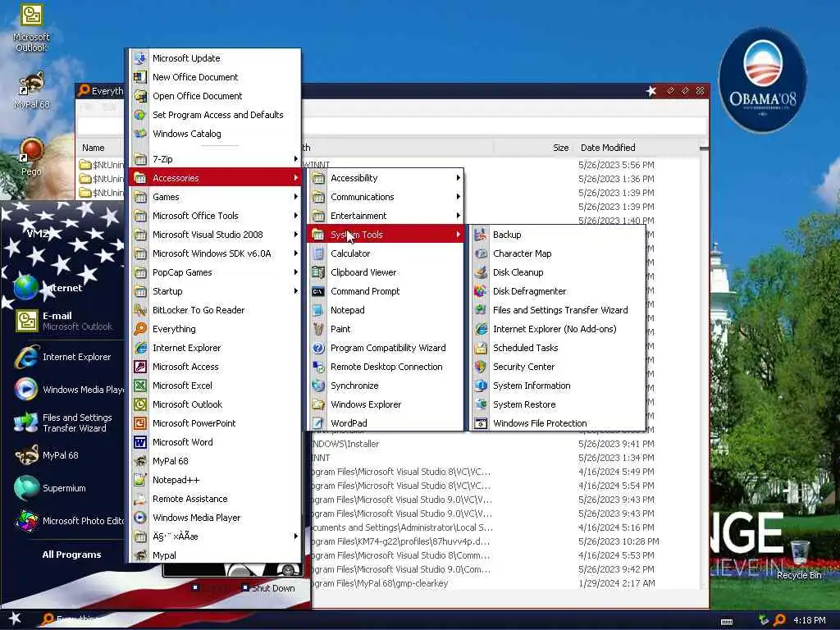Open Notepad from Accessories menu
The width and height of the screenshot is (840, 630).
tap(386, 310)
